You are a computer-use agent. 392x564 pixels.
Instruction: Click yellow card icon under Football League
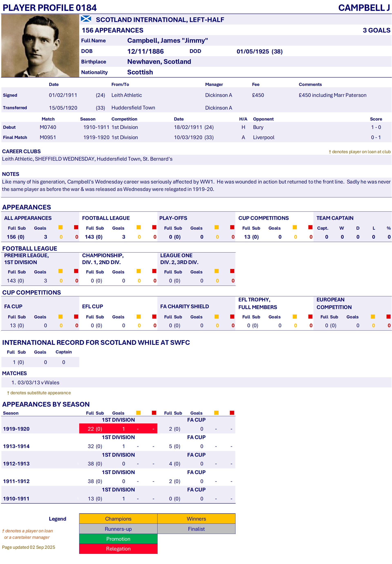[x=139, y=227]
